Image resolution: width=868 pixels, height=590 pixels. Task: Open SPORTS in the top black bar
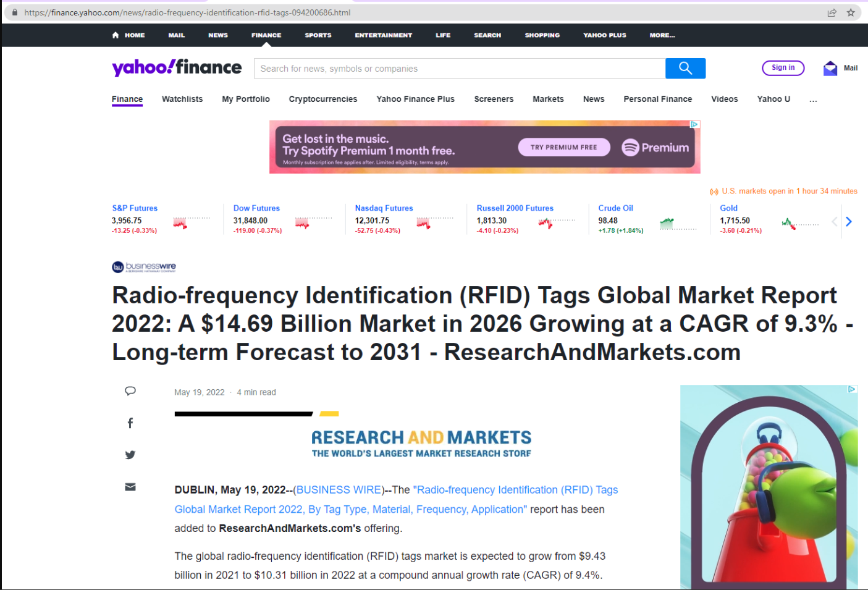coord(318,35)
